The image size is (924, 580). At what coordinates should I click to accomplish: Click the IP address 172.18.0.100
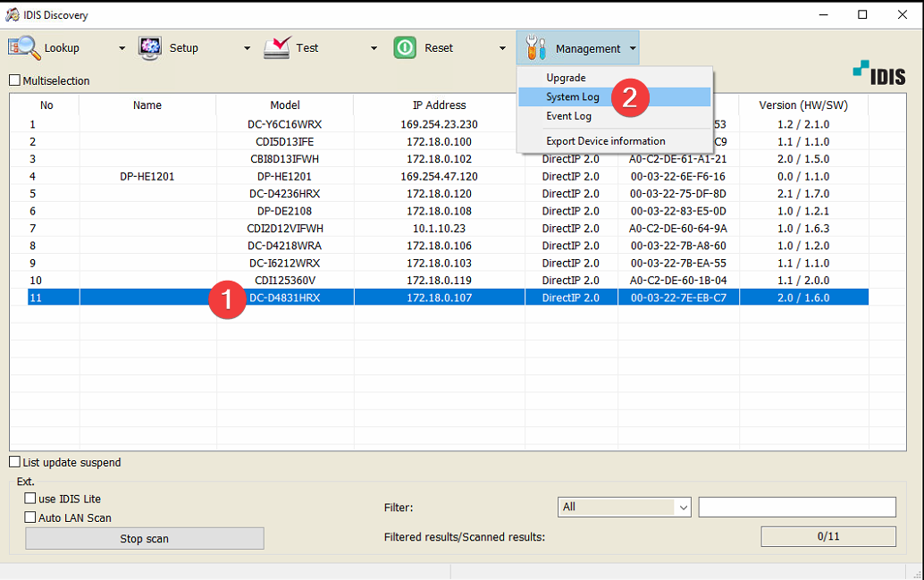[439, 141]
